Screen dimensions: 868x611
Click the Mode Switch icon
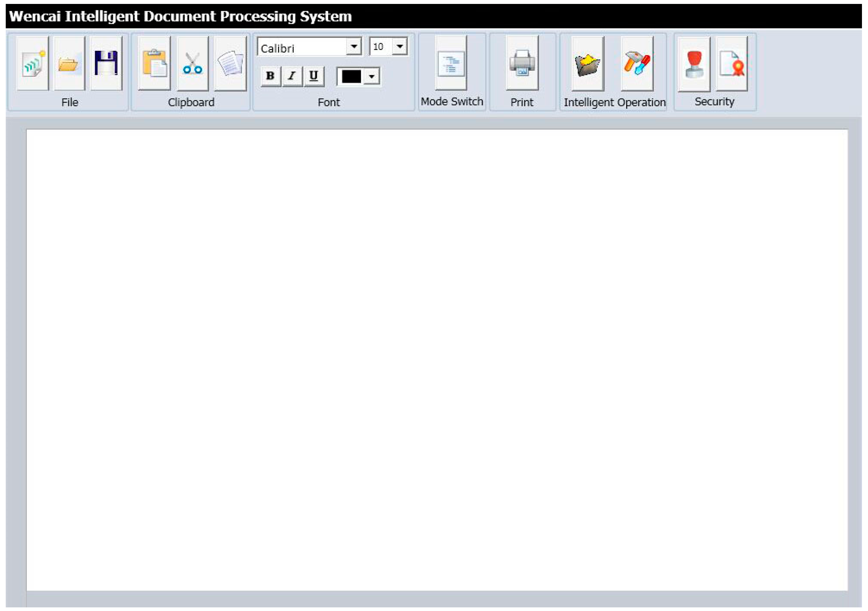point(451,63)
